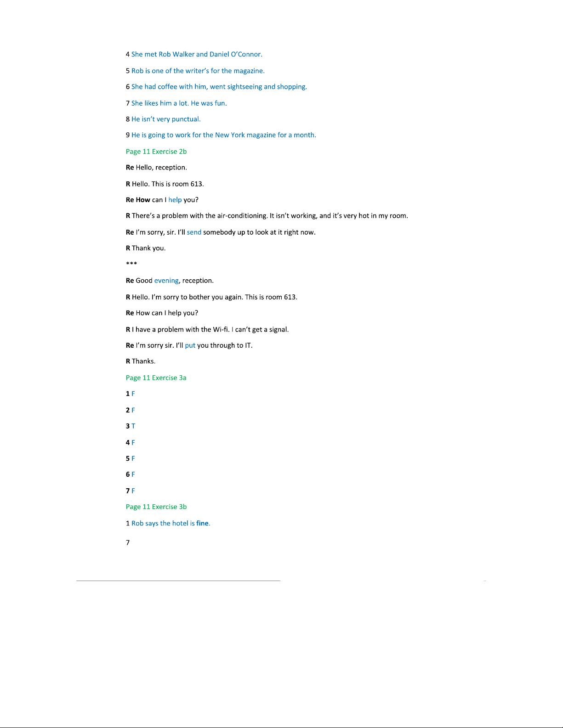Click the green 'Page 11 Exercise 3b' heading

point(156,507)
